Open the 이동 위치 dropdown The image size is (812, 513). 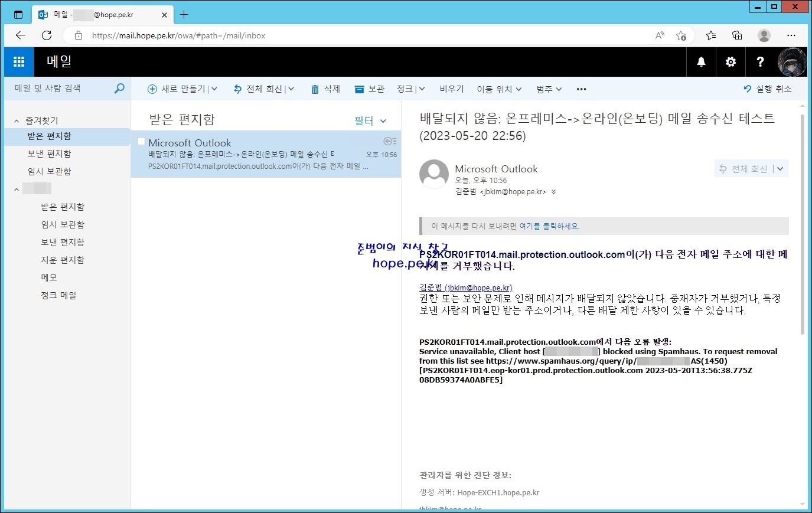tap(499, 89)
